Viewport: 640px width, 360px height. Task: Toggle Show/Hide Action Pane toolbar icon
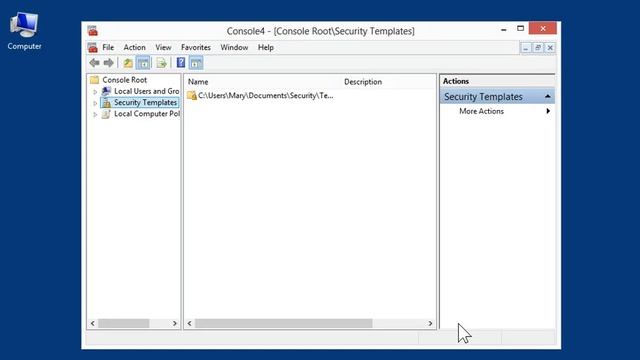(196, 63)
